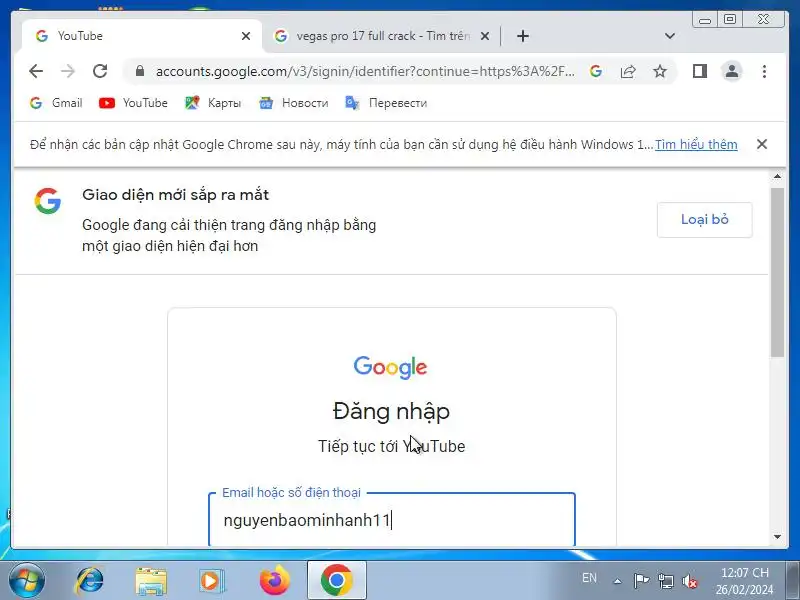Open the Перевести bookmark

coord(386,103)
